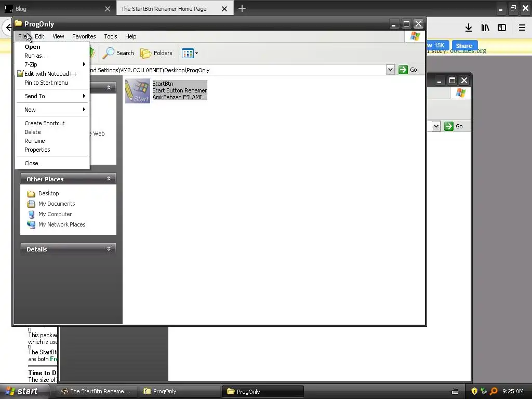The image size is (532, 399).
Task: Click the browser downloads arrow icon
Action: point(469,28)
